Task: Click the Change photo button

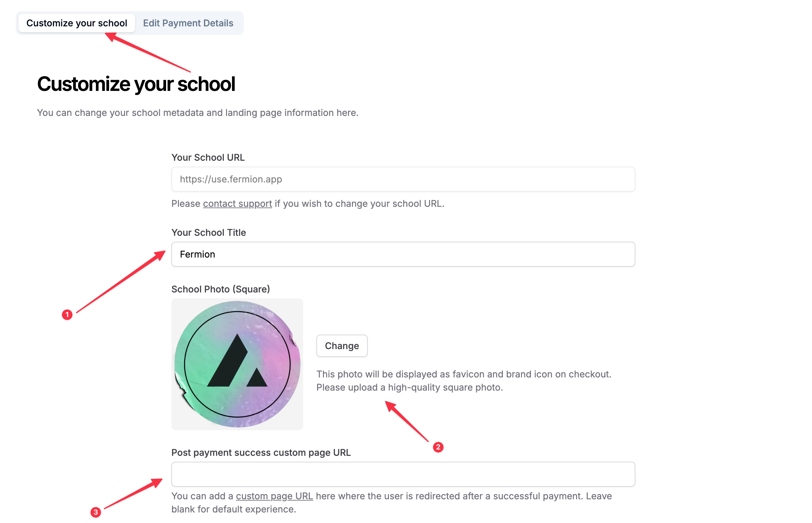Action: [342, 346]
